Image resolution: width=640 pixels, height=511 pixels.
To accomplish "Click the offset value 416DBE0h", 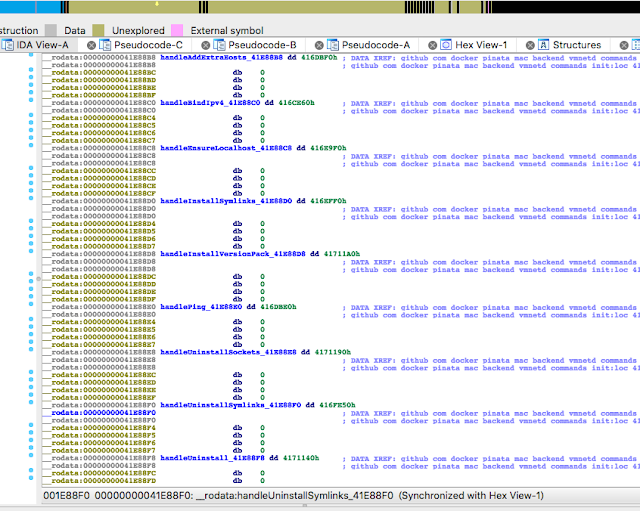I will click(278, 307).
